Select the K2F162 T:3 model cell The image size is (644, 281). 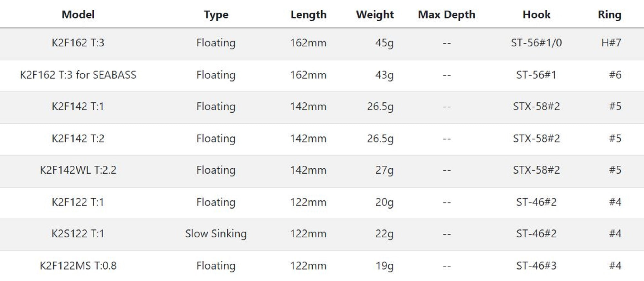tap(78, 43)
